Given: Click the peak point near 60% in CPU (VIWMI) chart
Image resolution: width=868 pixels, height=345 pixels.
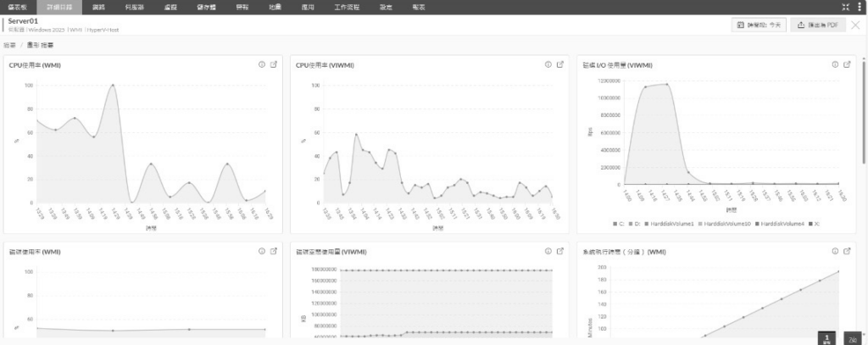Looking at the screenshot, I should [356, 135].
